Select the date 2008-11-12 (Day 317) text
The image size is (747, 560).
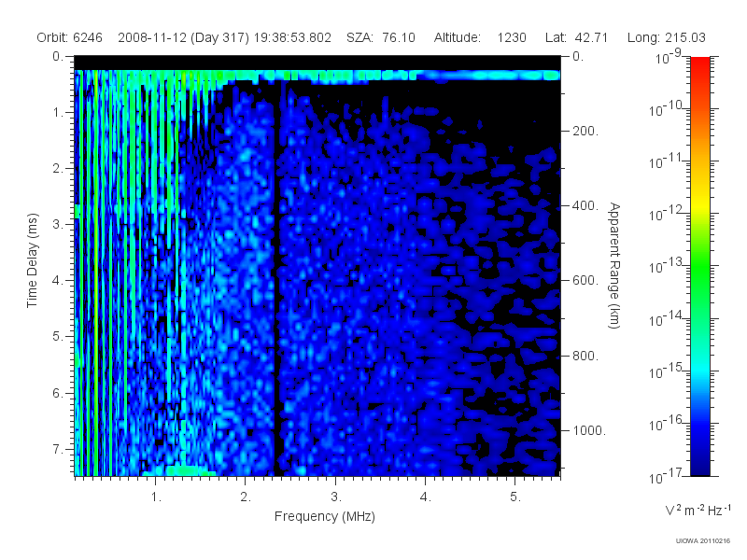pyautogui.click(x=183, y=37)
